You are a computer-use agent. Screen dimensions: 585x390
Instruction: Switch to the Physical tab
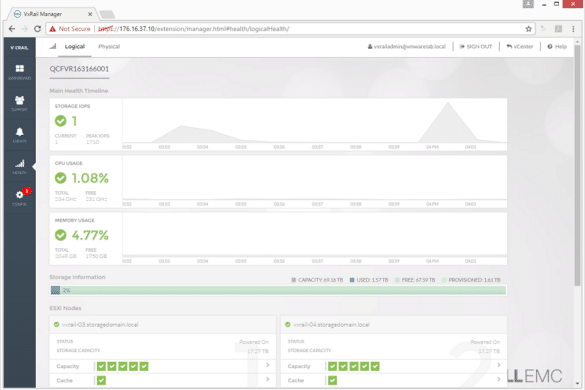(109, 47)
